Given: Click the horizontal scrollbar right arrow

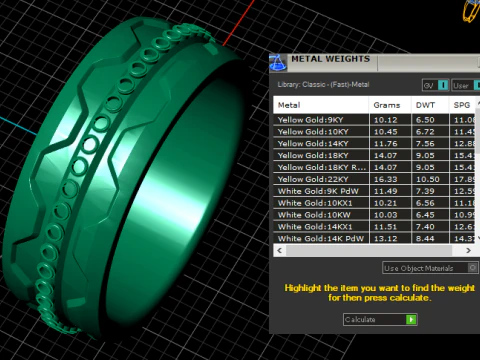Looking at the screenshot, I should [x=468, y=250].
